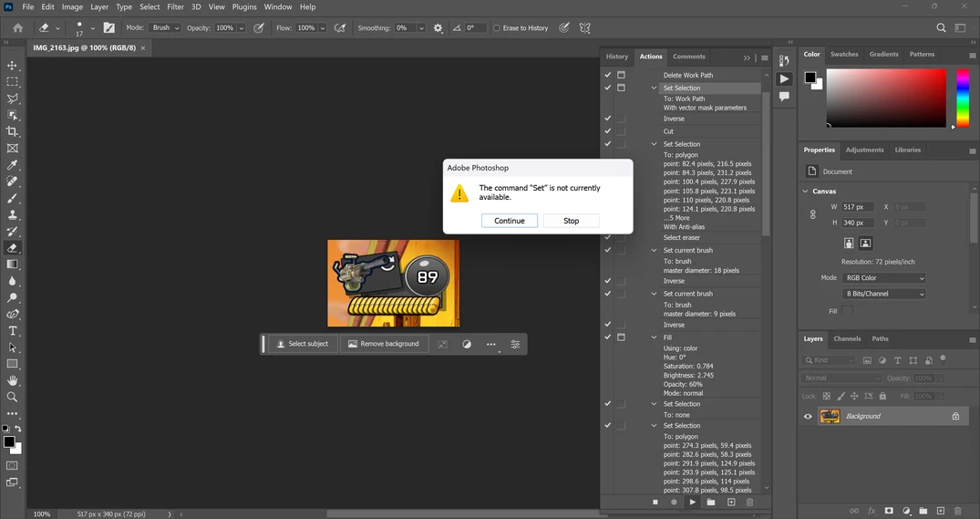980x519 pixels.
Task: Collapse the Fill action step details
Action: click(654, 337)
